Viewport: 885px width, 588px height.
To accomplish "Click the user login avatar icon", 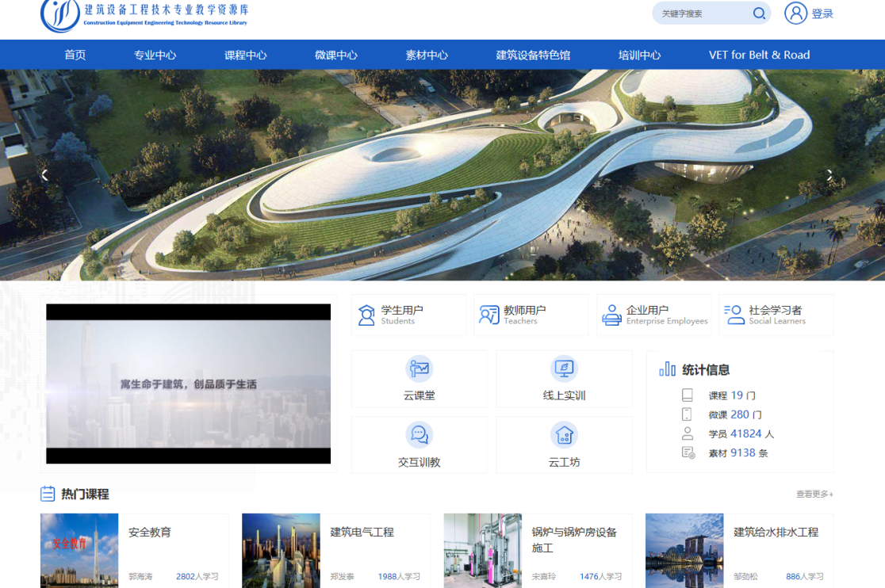I will point(795,13).
